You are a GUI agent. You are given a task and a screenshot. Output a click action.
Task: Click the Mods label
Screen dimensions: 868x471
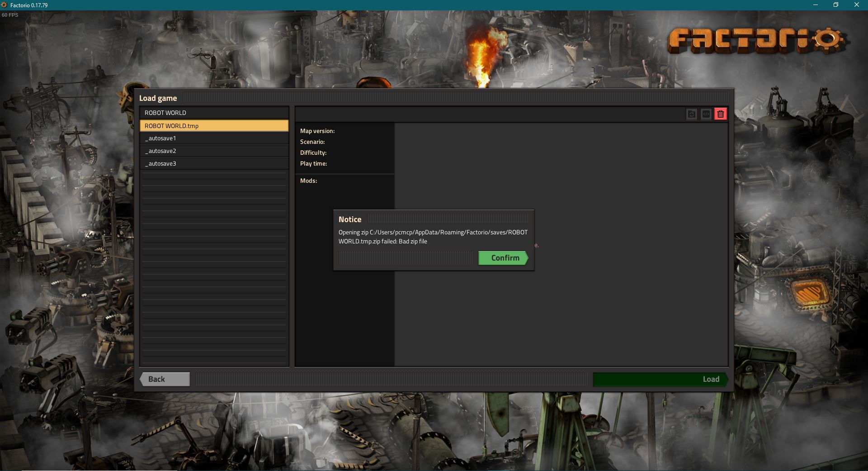point(308,181)
